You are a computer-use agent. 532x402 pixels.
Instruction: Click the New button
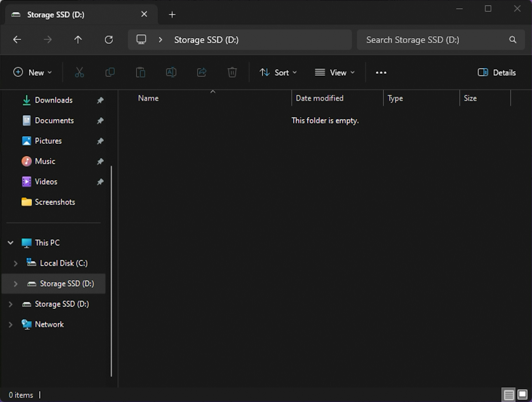[33, 73]
